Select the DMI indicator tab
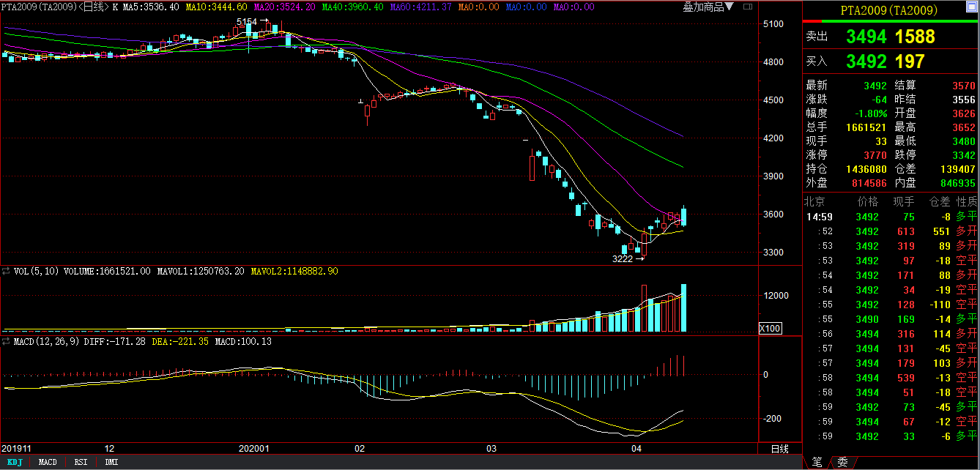 (x=111, y=462)
